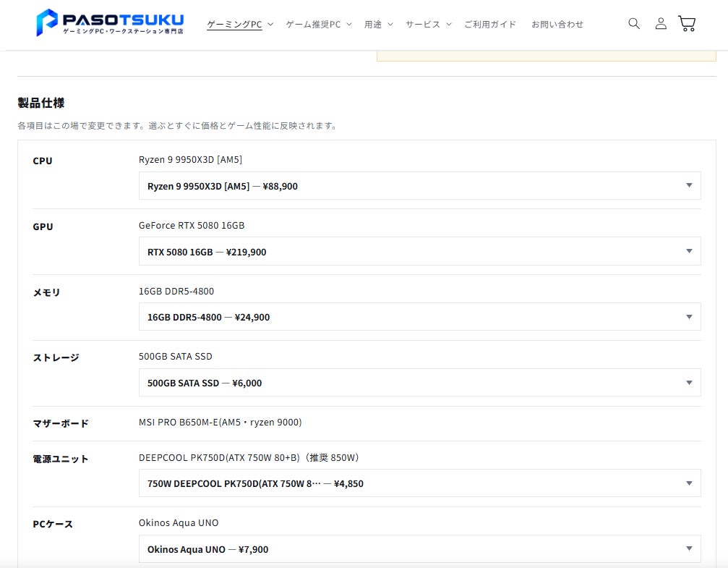Screen dimensions: 728x568
Task: Click the ストレージ row label
Action: (x=56, y=357)
